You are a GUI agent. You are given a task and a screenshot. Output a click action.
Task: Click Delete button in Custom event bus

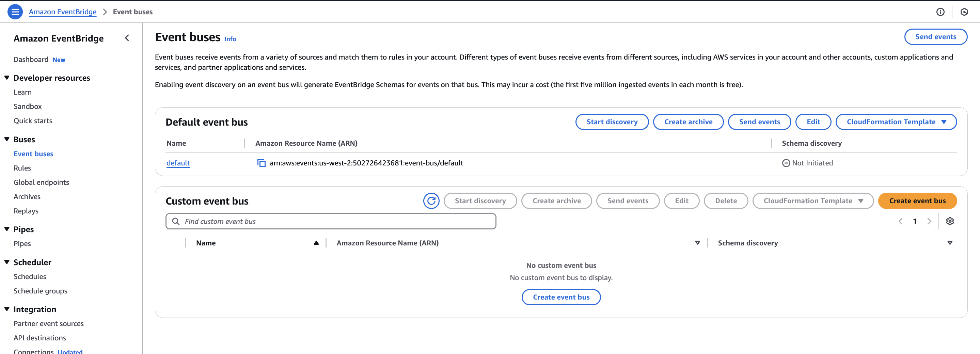click(x=726, y=201)
